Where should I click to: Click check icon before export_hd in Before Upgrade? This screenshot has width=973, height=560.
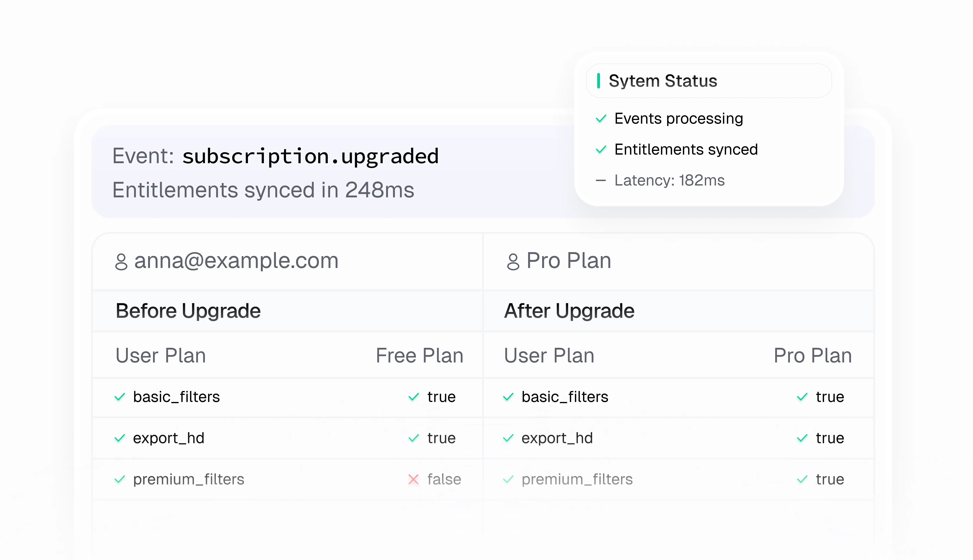120,438
